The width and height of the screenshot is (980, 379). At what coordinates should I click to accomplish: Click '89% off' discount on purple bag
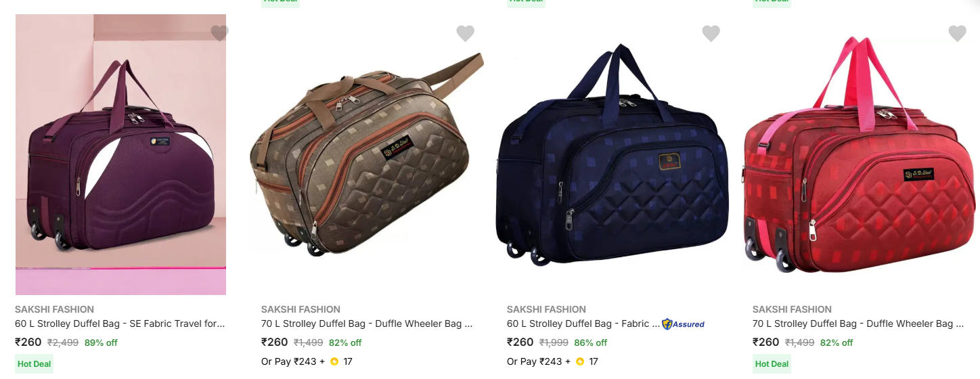pos(101,342)
